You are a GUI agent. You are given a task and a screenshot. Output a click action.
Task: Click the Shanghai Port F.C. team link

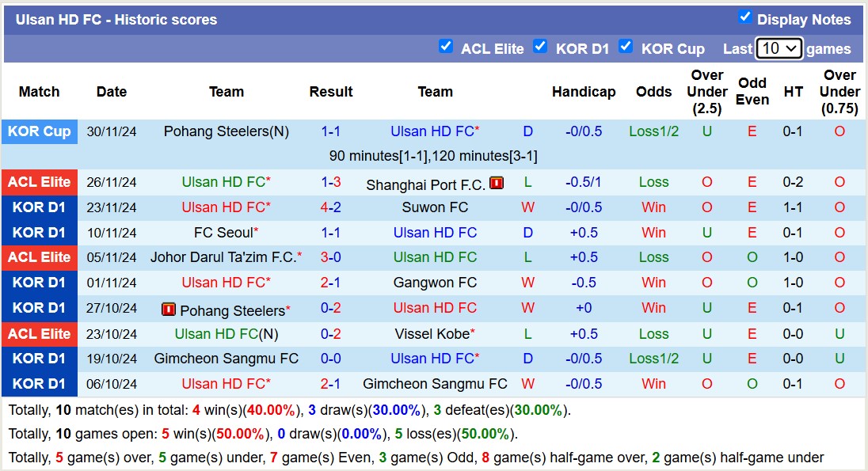(428, 181)
